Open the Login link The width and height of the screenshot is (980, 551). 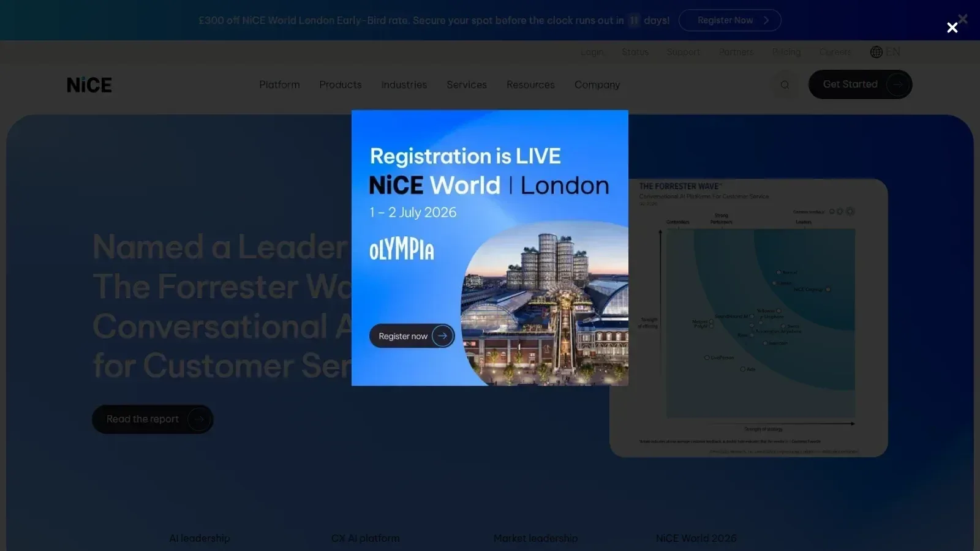592,52
